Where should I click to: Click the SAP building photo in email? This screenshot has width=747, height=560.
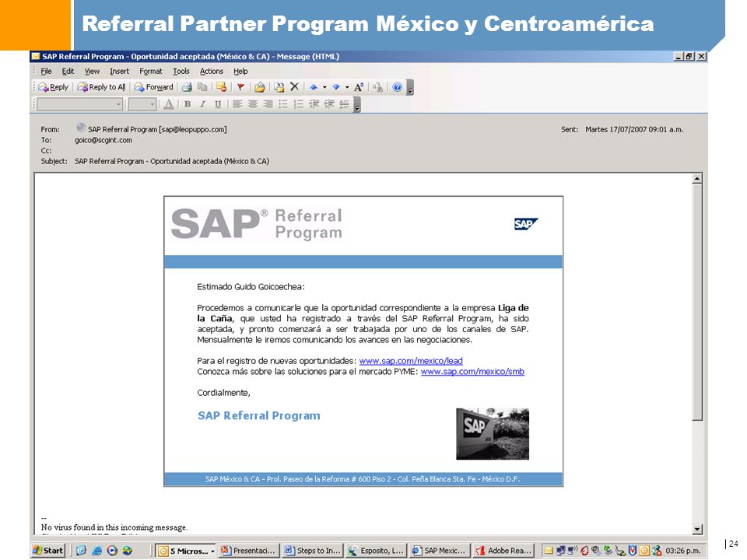(x=492, y=434)
